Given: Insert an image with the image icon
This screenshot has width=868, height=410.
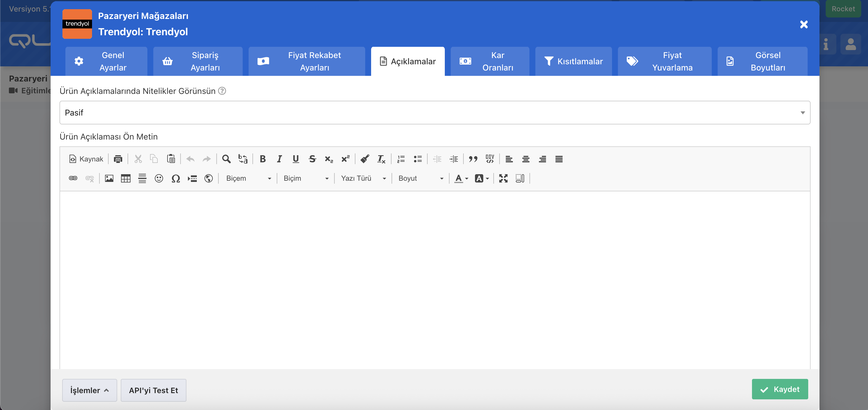Looking at the screenshot, I should [x=109, y=178].
